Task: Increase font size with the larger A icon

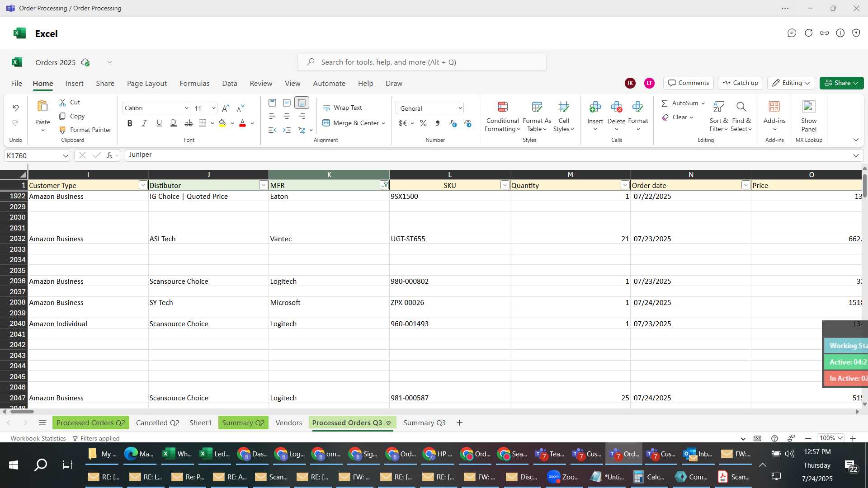Action: (226, 108)
